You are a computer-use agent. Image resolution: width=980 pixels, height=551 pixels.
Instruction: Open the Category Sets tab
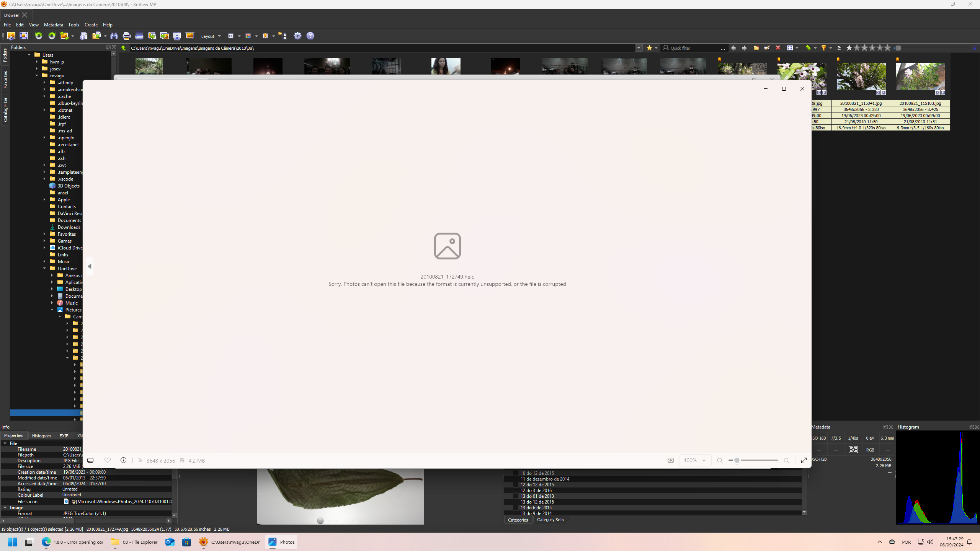550,520
